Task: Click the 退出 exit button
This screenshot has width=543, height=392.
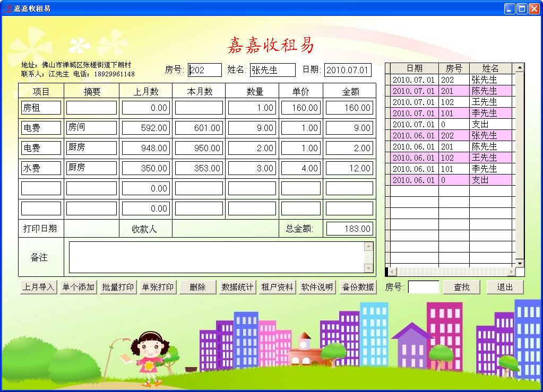Action: [x=505, y=287]
